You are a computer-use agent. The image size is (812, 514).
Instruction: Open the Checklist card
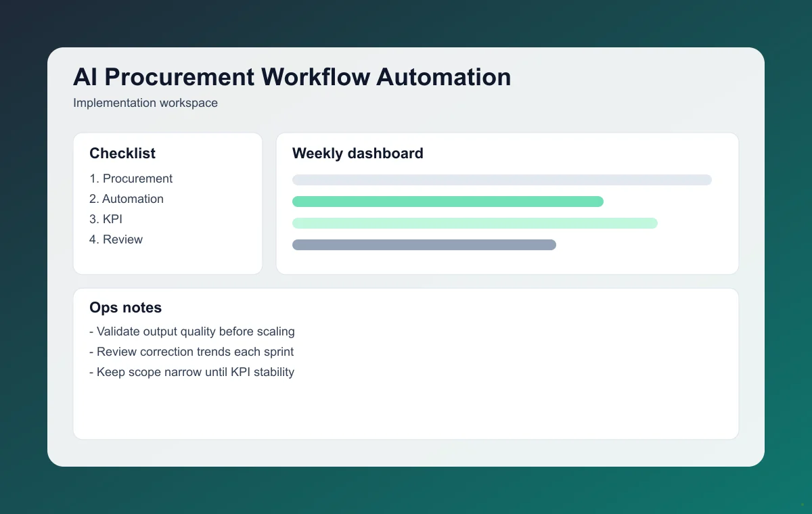tap(167, 203)
